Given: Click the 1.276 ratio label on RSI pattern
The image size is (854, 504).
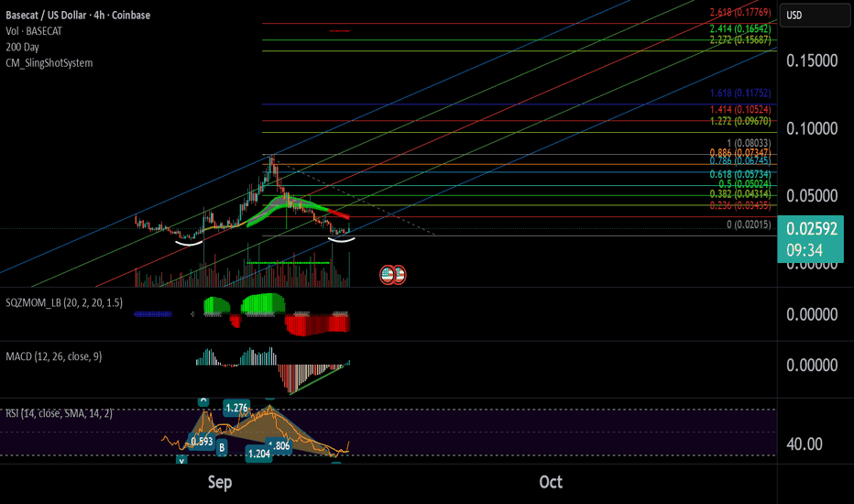Looking at the screenshot, I should [236, 408].
